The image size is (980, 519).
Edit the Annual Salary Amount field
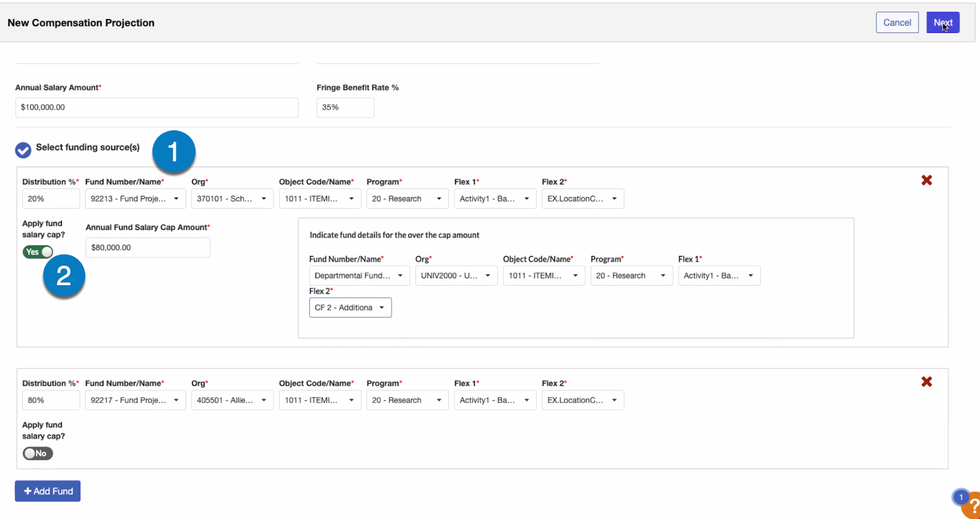(156, 108)
